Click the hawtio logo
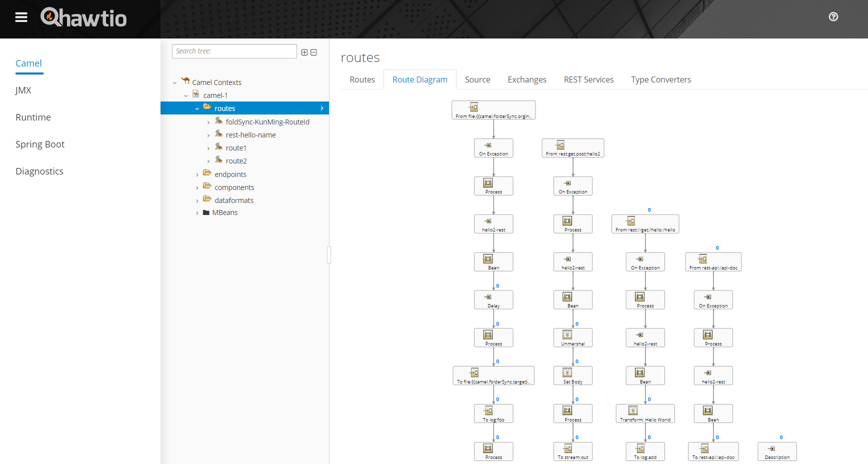868x464 pixels. pos(83,18)
